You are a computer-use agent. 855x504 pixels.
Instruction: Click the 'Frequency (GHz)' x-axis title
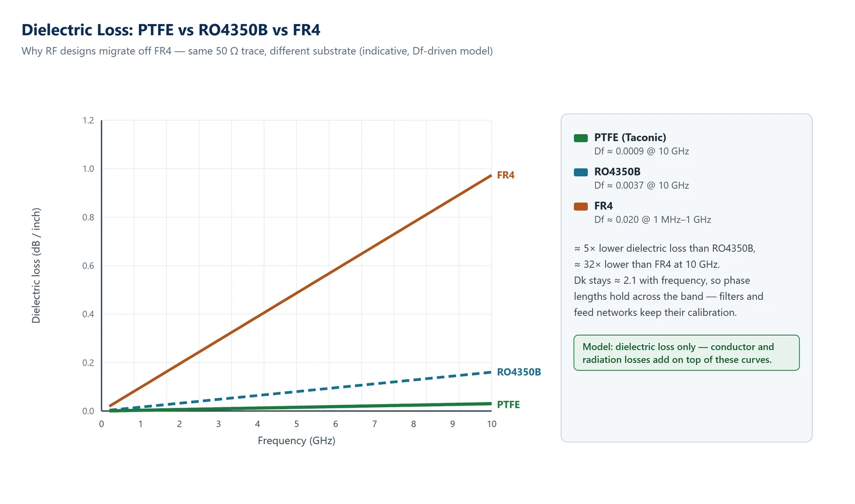click(x=297, y=441)
